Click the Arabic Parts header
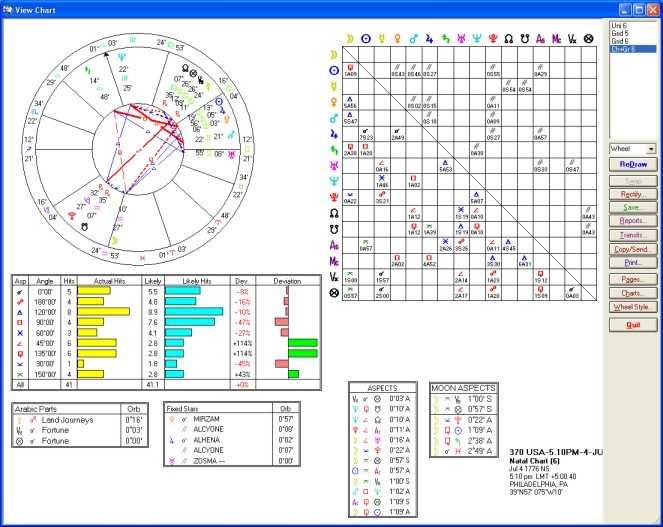This screenshot has width=663, height=527. pos(36,409)
